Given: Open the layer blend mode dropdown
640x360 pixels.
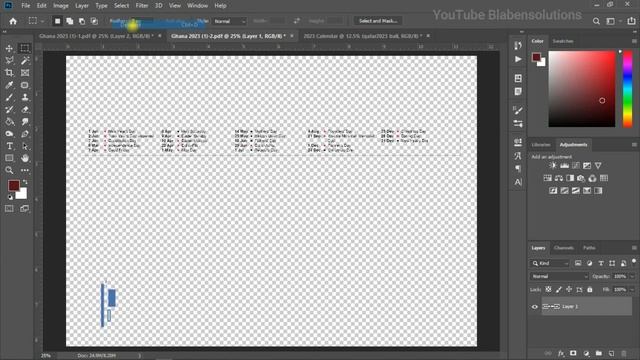Looking at the screenshot, I should point(559,276).
